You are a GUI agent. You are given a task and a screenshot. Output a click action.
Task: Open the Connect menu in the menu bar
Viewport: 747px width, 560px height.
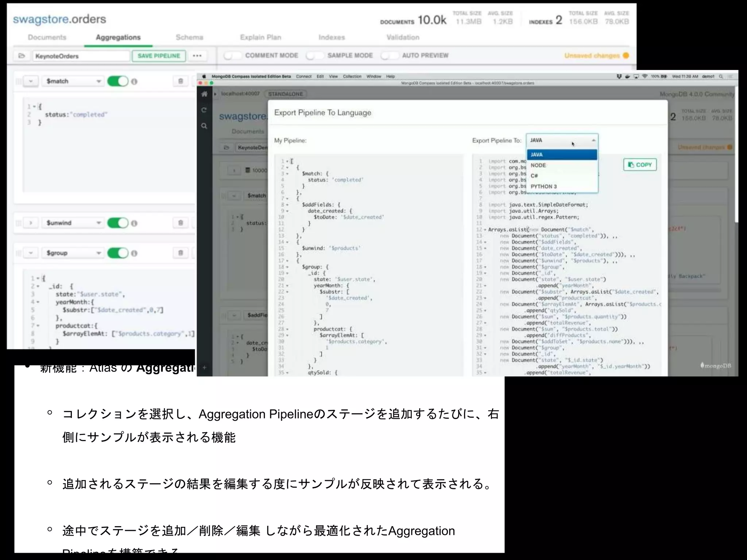[303, 77]
